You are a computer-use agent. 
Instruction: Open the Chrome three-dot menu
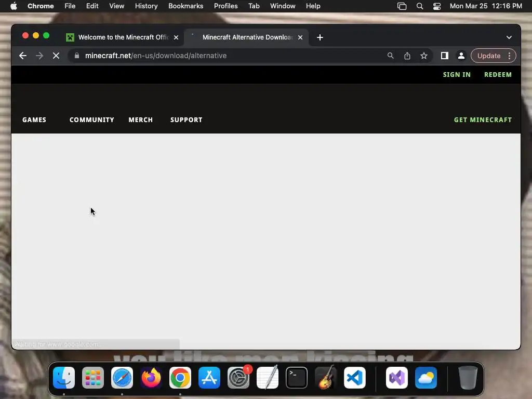(x=509, y=56)
